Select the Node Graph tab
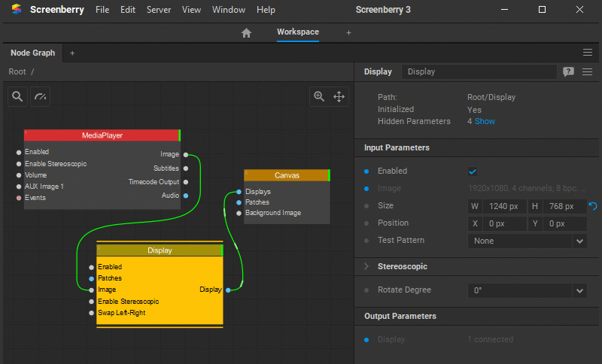The width and height of the screenshot is (602, 364). [32, 53]
